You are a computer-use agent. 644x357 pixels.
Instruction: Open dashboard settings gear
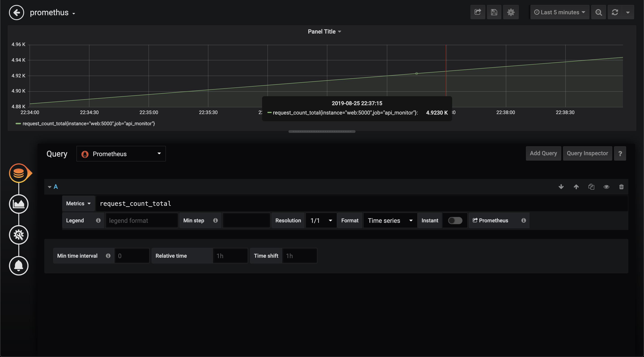(511, 12)
